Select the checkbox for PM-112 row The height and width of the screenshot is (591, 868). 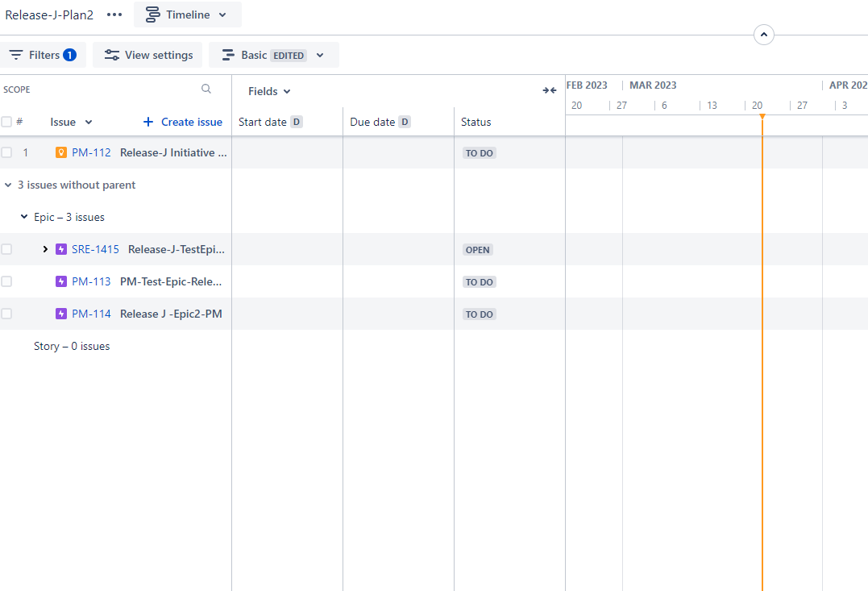coord(6,152)
